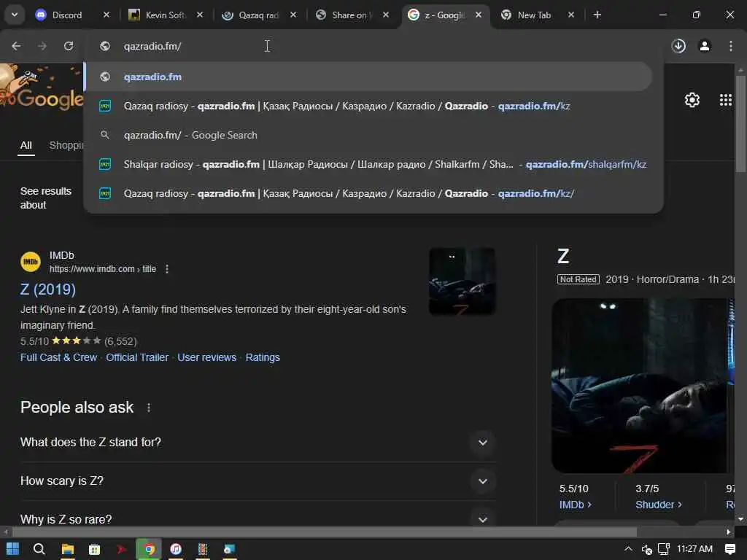The image size is (747, 560).
Task: Open the IMDb rating link in knowledge panel
Action: coord(575,505)
